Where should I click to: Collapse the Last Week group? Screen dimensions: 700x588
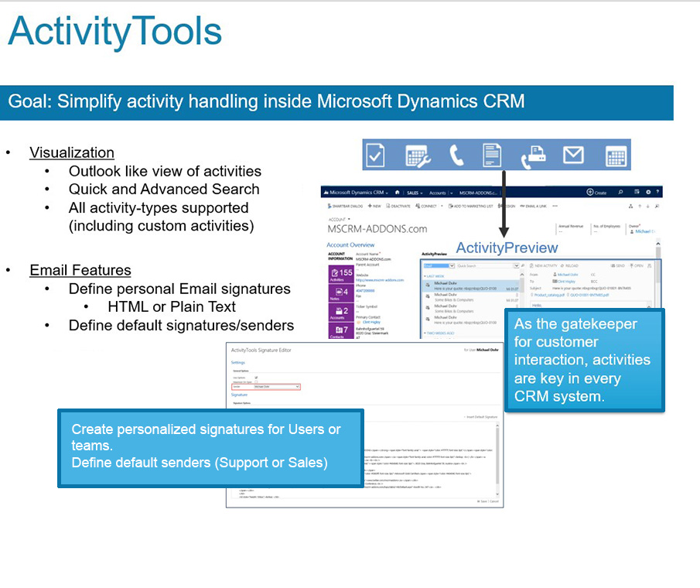(435, 275)
